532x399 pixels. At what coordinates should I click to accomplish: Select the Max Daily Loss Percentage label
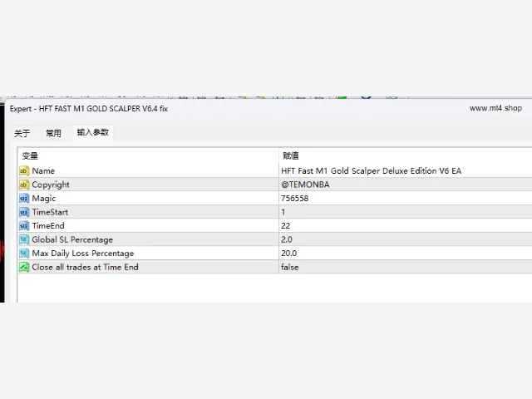click(83, 254)
